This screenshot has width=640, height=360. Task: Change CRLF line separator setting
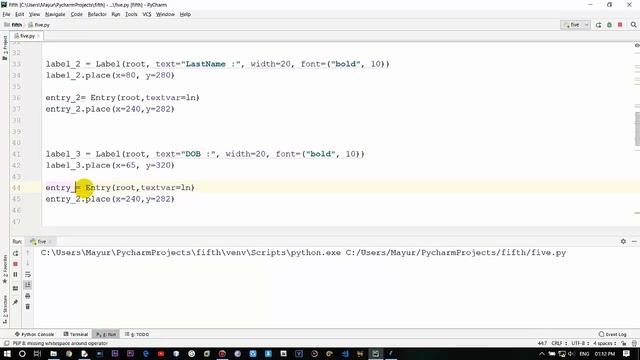559,343
